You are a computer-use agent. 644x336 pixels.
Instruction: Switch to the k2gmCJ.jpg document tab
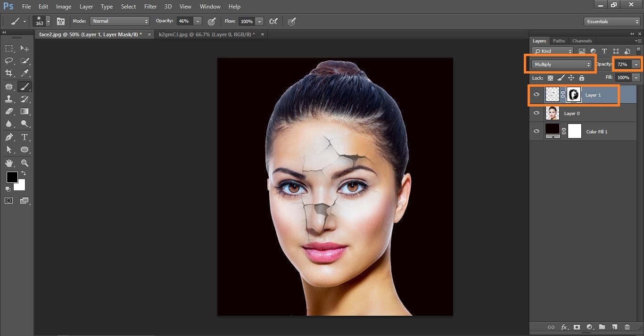(x=206, y=34)
